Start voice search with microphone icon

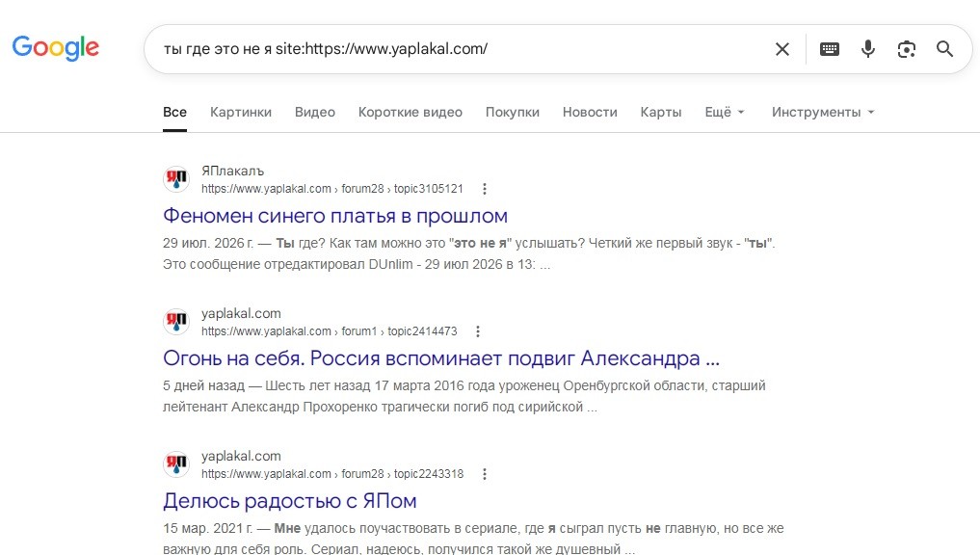click(x=867, y=49)
